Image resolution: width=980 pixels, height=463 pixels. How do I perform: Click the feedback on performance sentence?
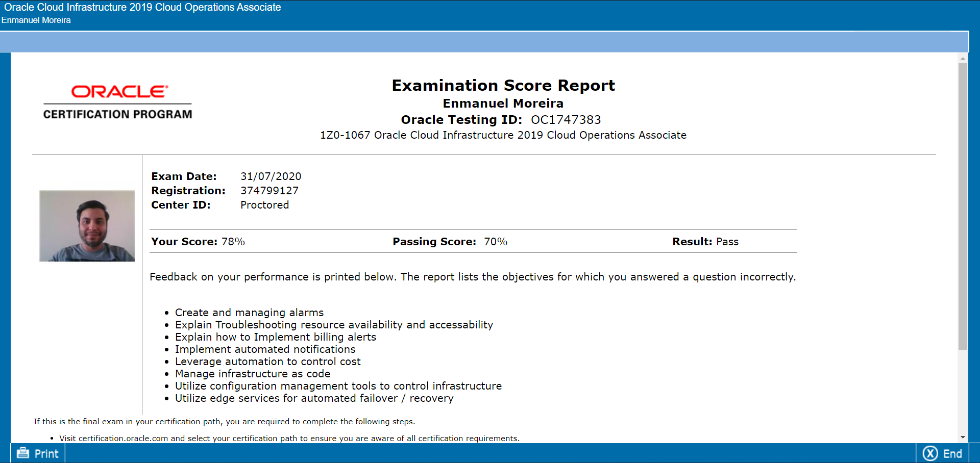pyautogui.click(x=473, y=277)
